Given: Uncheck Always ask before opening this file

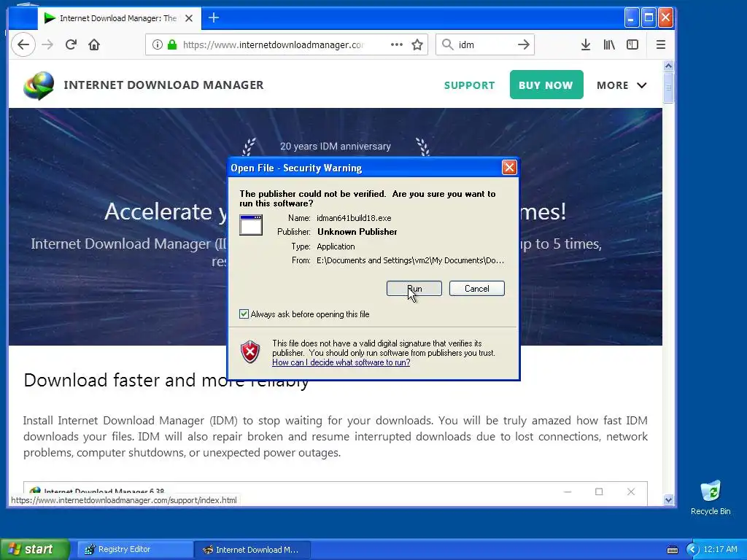Looking at the screenshot, I should [244, 314].
